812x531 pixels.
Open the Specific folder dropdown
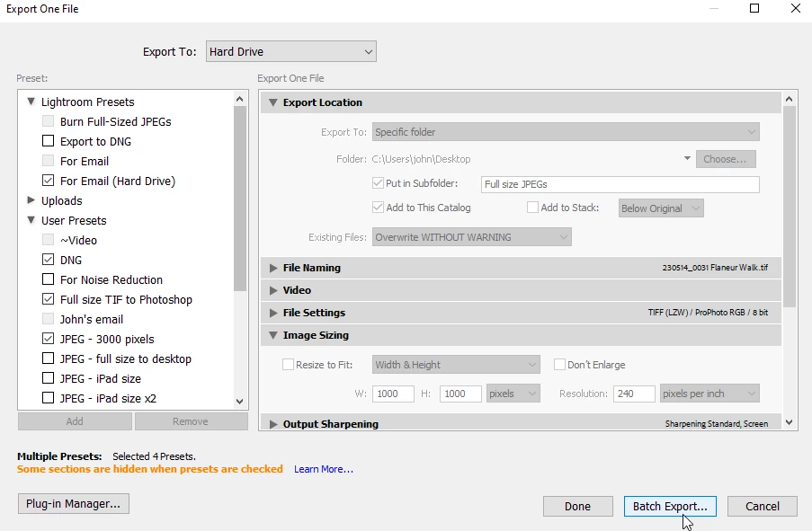pos(566,132)
